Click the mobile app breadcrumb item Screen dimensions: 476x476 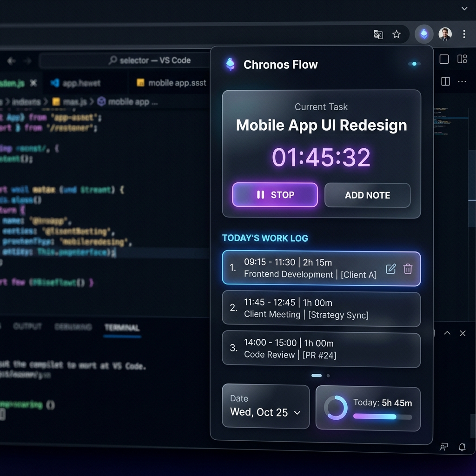click(127, 102)
